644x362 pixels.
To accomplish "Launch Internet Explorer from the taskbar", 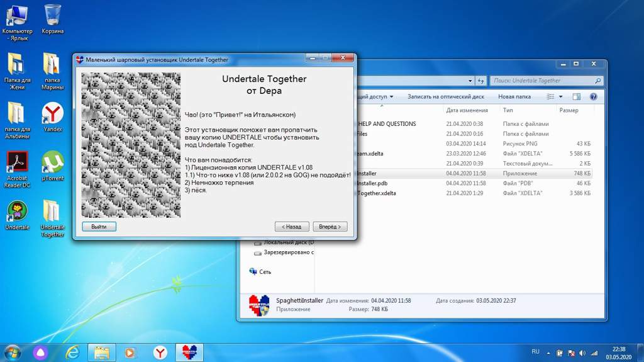I will pyautogui.click(x=72, y=353).
